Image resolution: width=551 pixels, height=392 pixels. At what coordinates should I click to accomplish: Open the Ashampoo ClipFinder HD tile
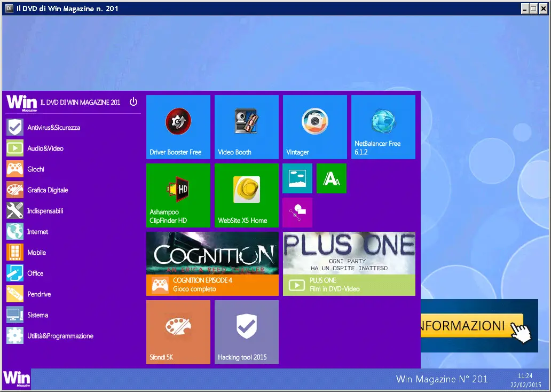(x=178, y=195)
